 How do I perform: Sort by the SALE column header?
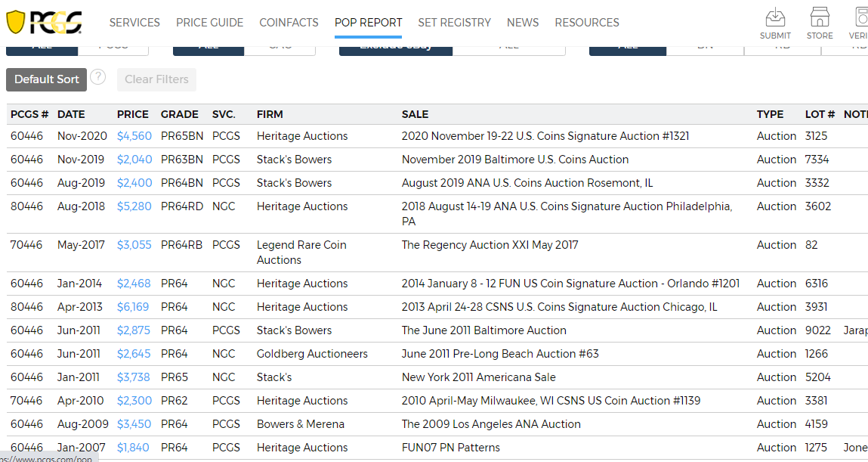pos(415,114)
